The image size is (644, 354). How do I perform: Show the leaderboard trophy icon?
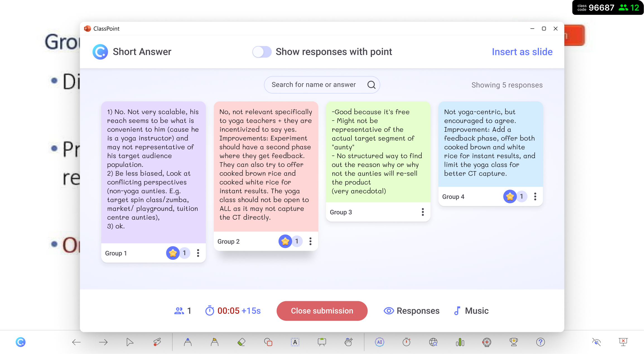pyautogui.click(x=513, y=342)
